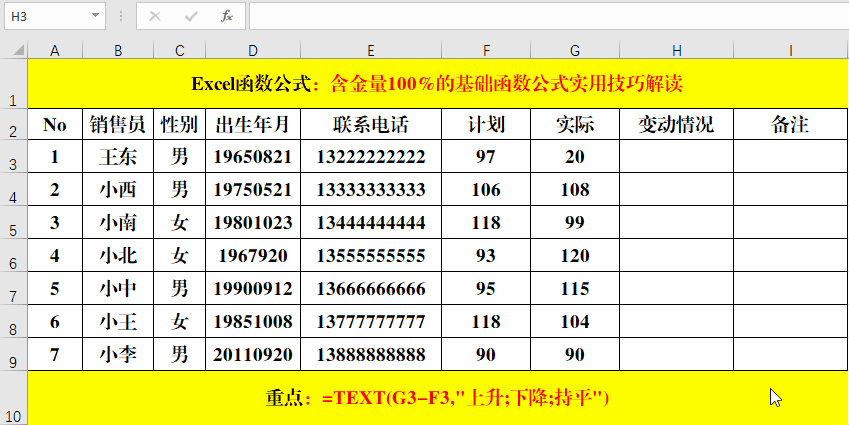Select row 1 header
Viewport: 849px width, 425px height.
tap(14, 83)
